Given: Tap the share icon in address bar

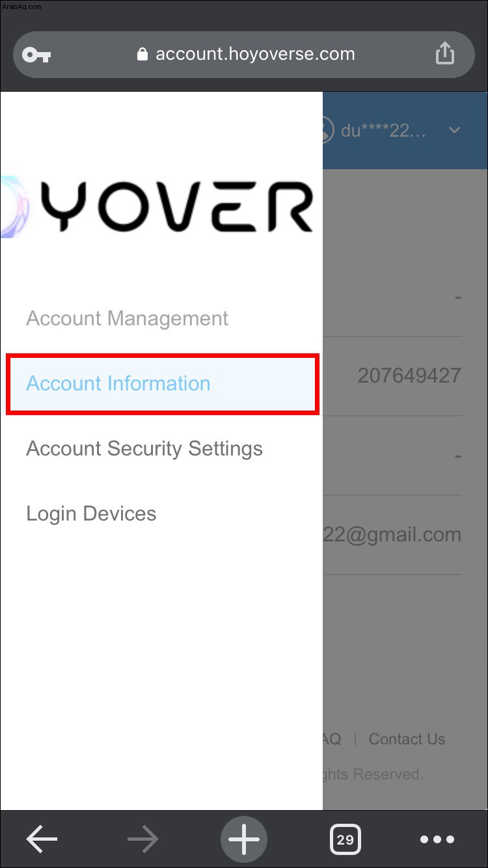Looking at the screenshot, I should point(444,53).
